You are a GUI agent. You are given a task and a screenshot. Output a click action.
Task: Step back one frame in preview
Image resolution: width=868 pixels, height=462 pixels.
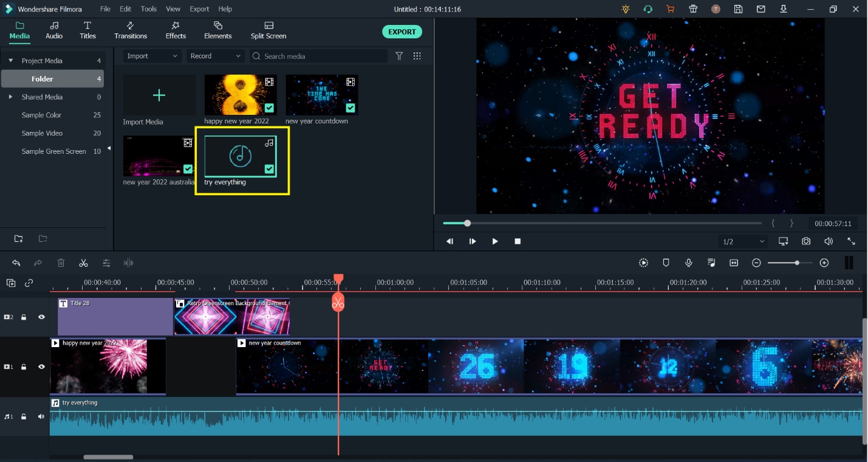450,241
